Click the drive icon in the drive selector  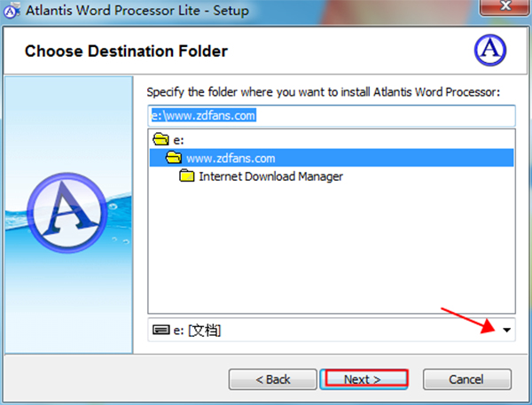[x=161, y=331]
